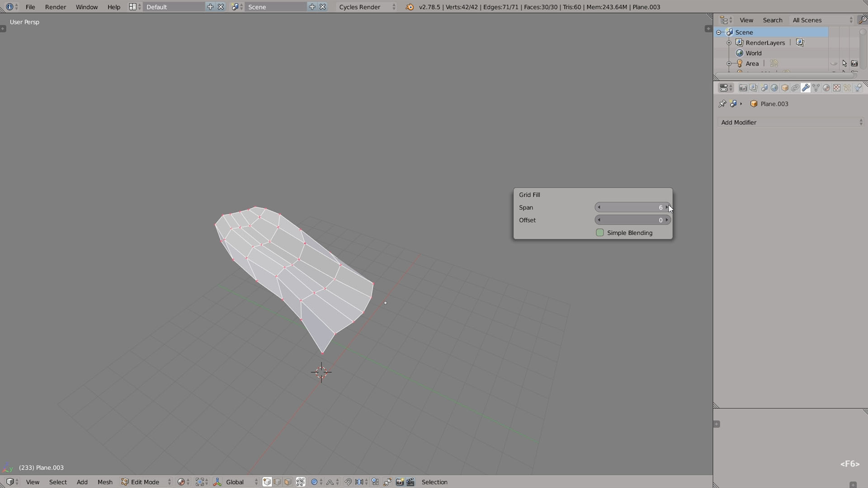The height and width of the screenshot is (488, 868).
Task: Open the Material sphere tab
Action: (x=826, y=88)
